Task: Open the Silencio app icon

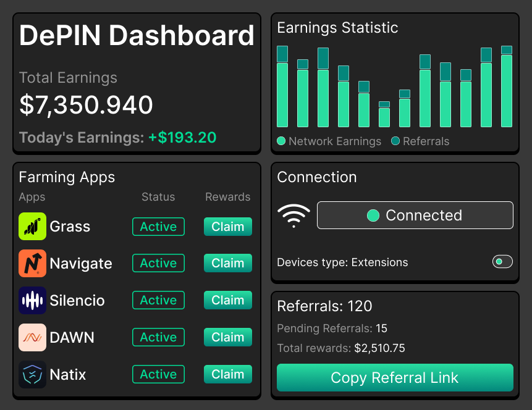Action: [32, 300]
